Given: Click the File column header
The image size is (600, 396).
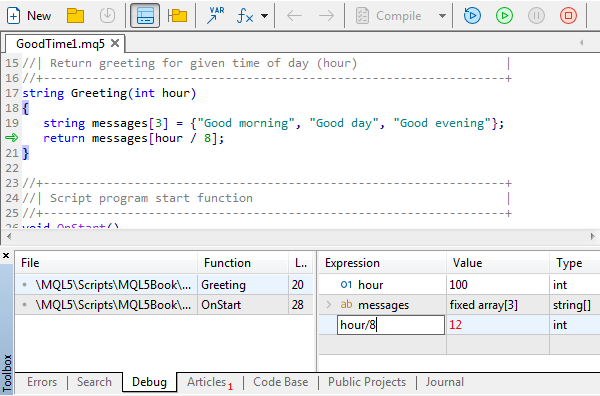Looking at the screenshot, I should click(106, 263).
